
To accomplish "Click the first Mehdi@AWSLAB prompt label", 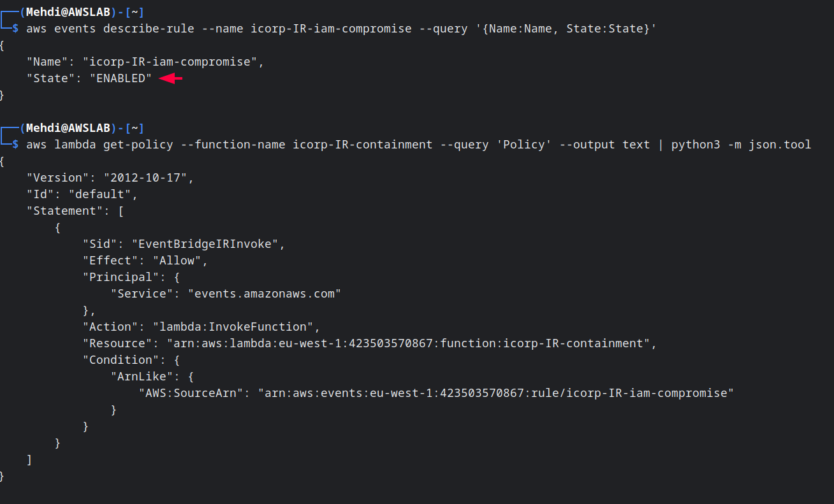I will (x=68, y=12).
